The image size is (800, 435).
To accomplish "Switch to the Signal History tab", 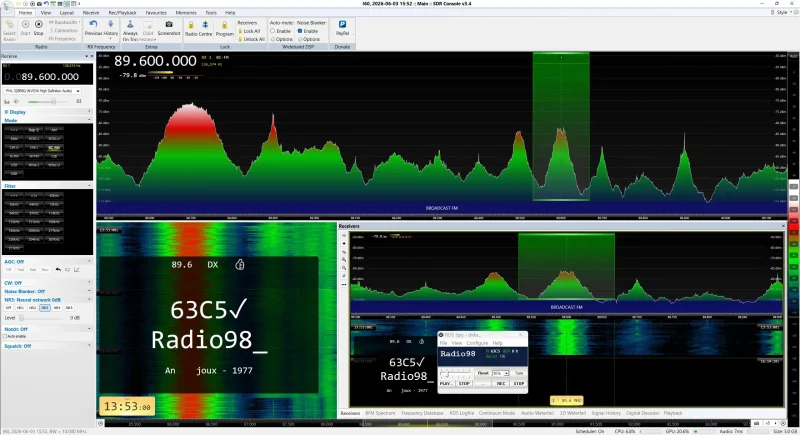I will [x=606, y=413].
